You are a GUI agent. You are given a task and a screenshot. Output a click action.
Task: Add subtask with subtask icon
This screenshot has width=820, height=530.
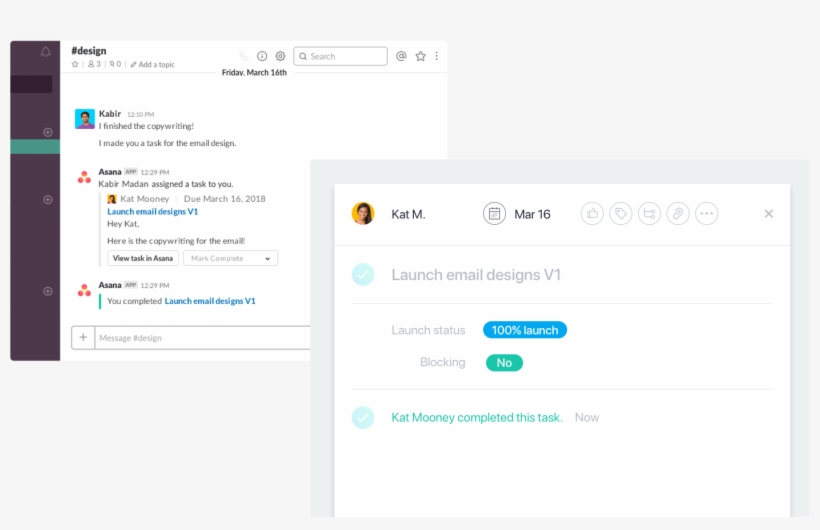coord(650,213)
